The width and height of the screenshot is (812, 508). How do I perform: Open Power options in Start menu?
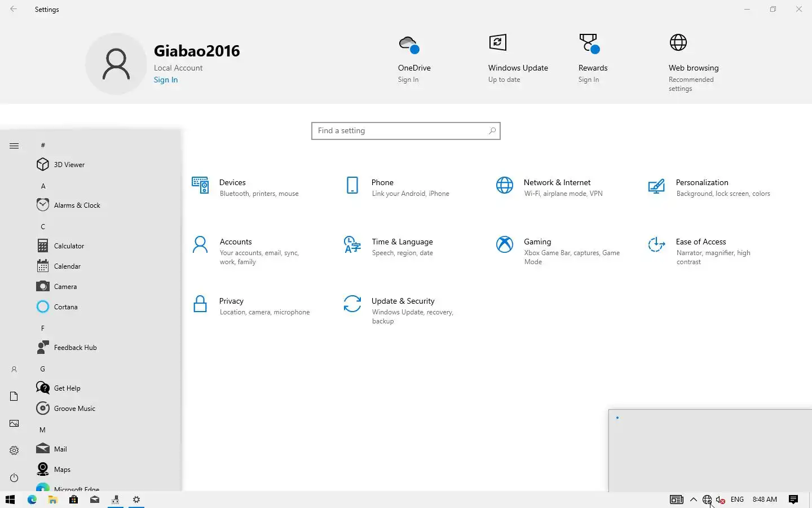click(x=14, y=478)
